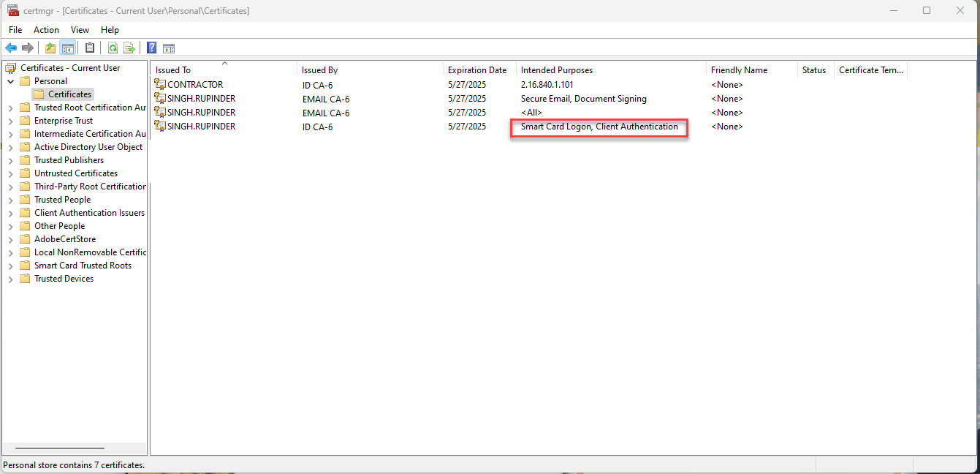
Task: Sort by Friendly Name column header
Action: pyautogui.click(x=752, y=70)
